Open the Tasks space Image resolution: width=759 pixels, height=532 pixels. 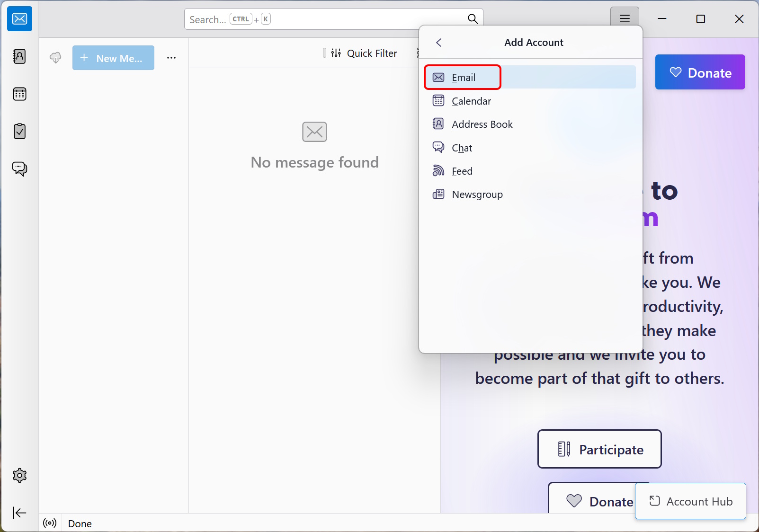click(19, 131)
